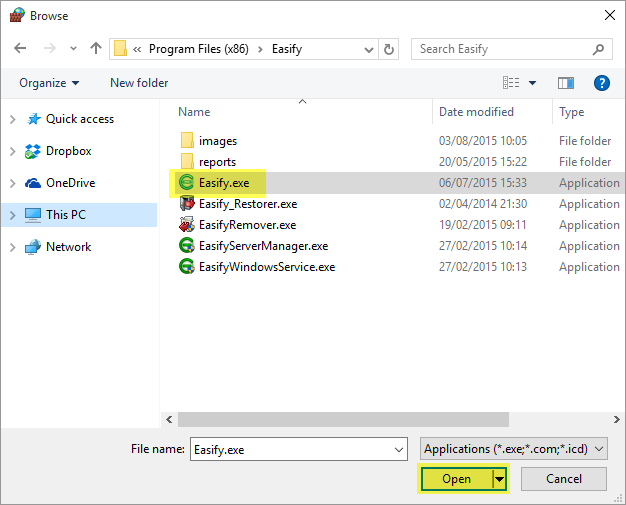Sort files by Date modified column

[x=476, y=112]
